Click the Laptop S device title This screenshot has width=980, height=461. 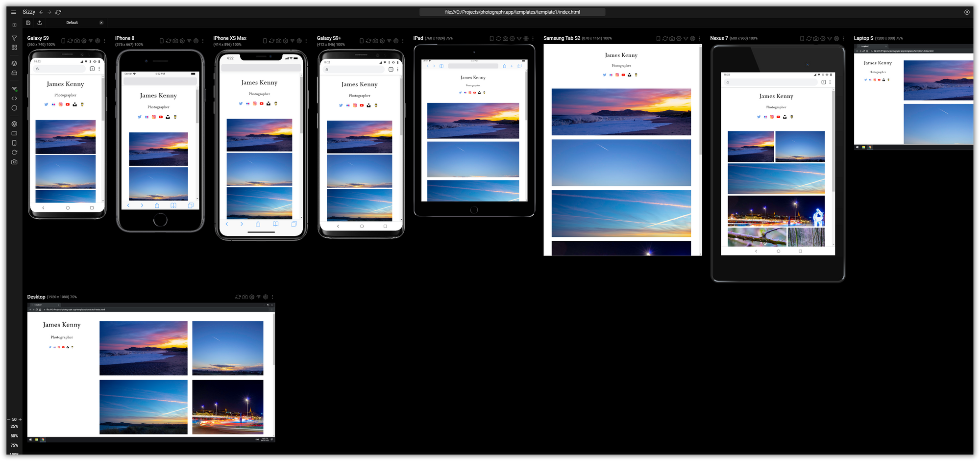[x=863, y=38]
